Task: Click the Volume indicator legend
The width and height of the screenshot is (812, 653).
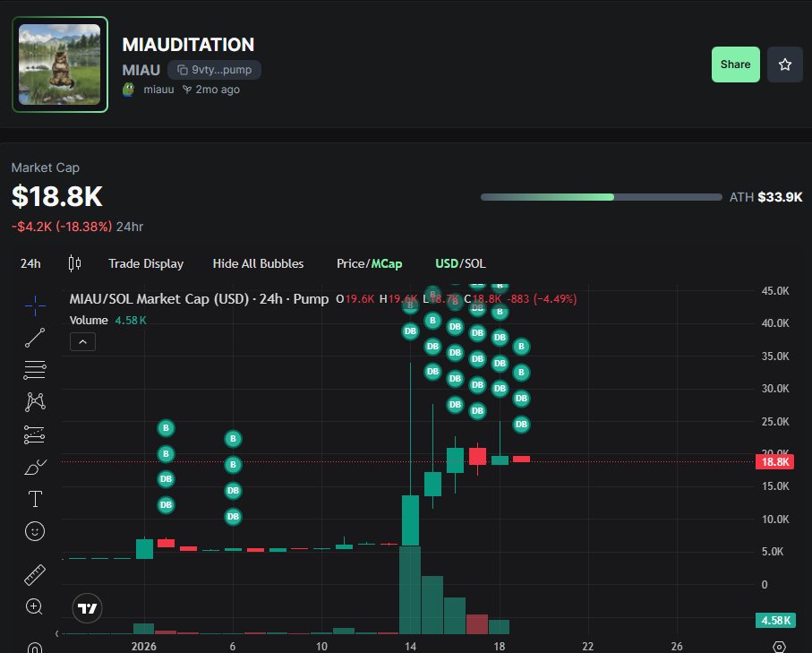Action: point(107,321)
